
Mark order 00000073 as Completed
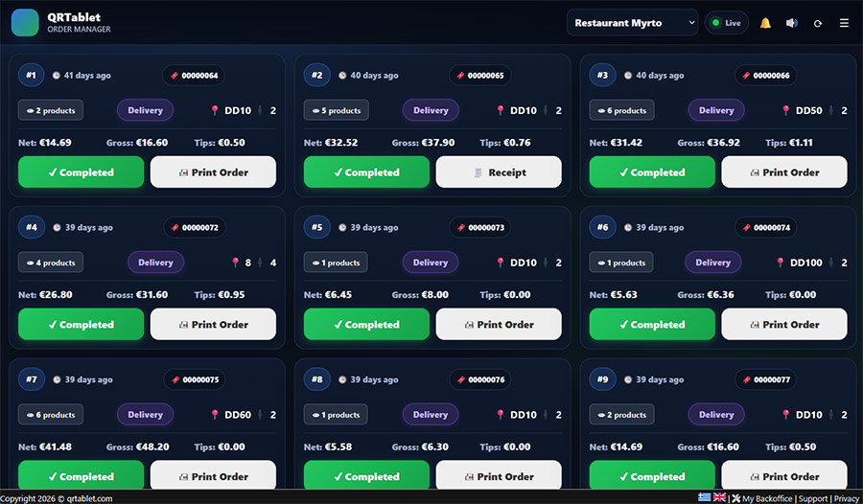point(366,324)
